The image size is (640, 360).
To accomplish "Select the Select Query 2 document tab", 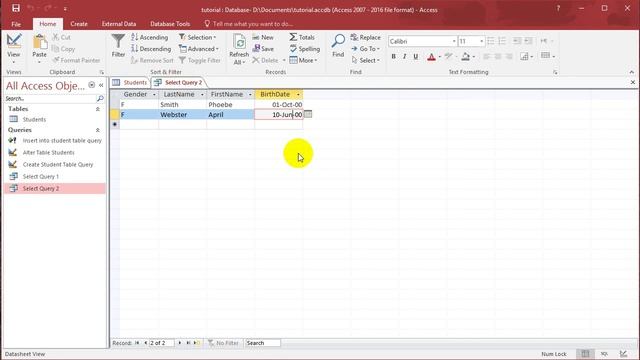I will (x=179, y=82).
